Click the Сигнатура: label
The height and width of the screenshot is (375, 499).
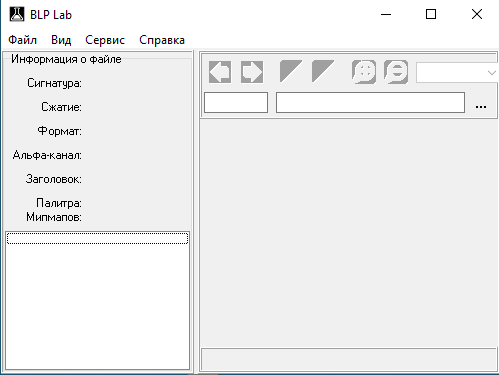[x=54, y=83]
